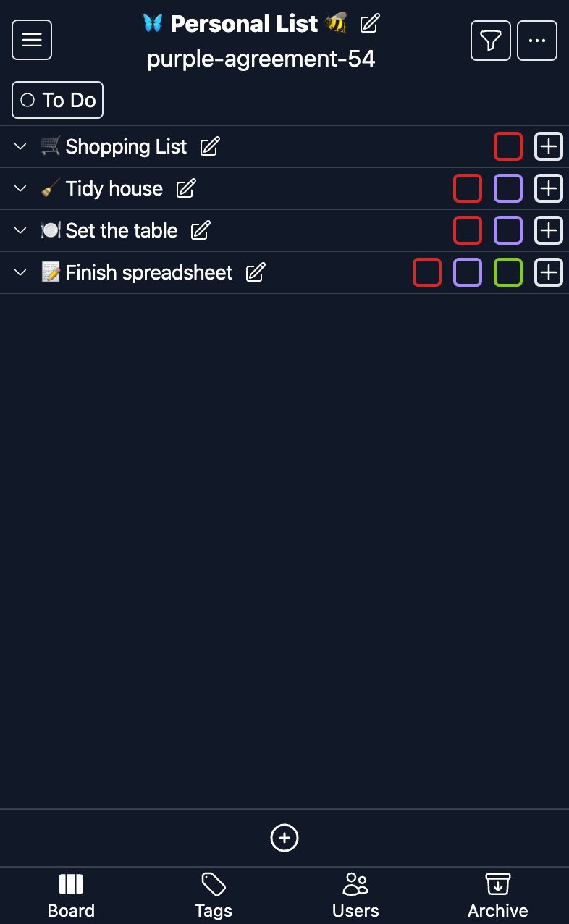Image resolution: width=569 pixels, height=924 pixels.
Task: Open the hamburger menu
Action: (32, 41)
